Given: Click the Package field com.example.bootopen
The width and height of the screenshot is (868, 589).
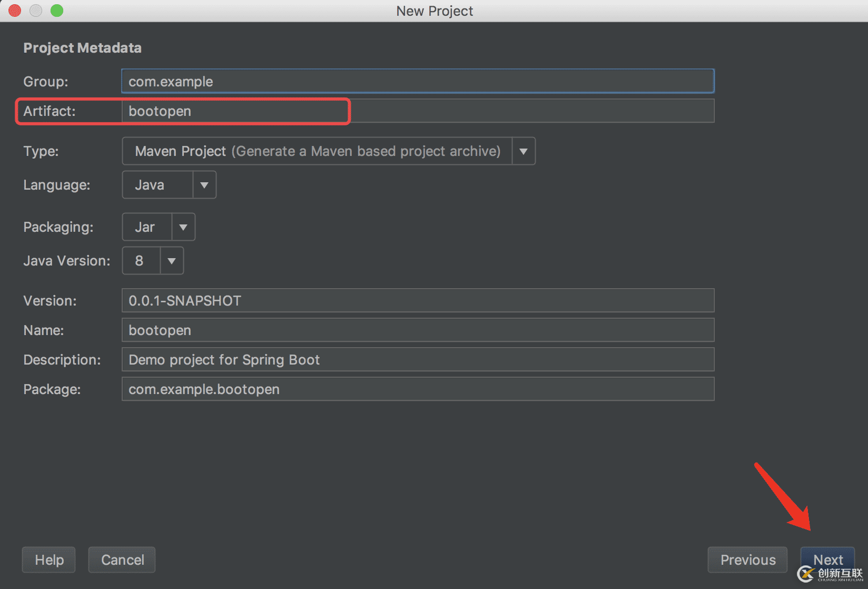Looking at the screenshot, I should [x=418, y=389].
